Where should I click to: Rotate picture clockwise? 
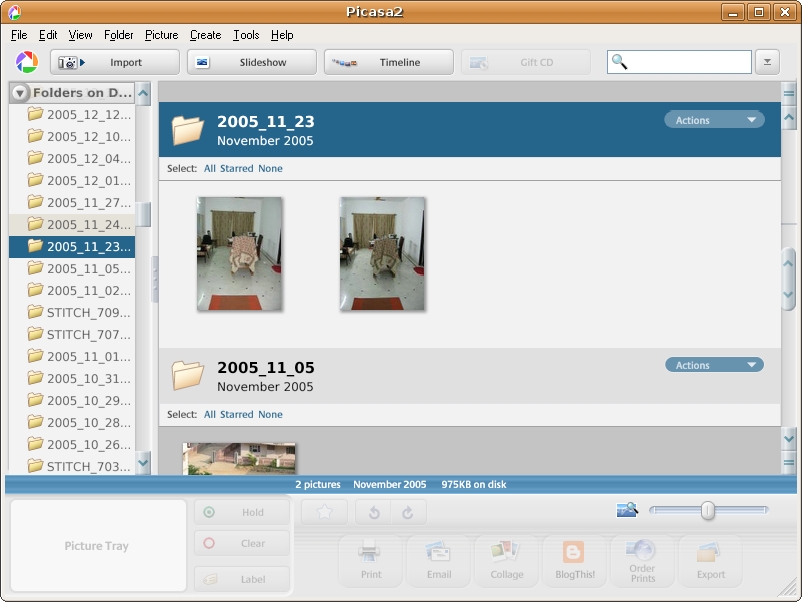coord(408,512)
